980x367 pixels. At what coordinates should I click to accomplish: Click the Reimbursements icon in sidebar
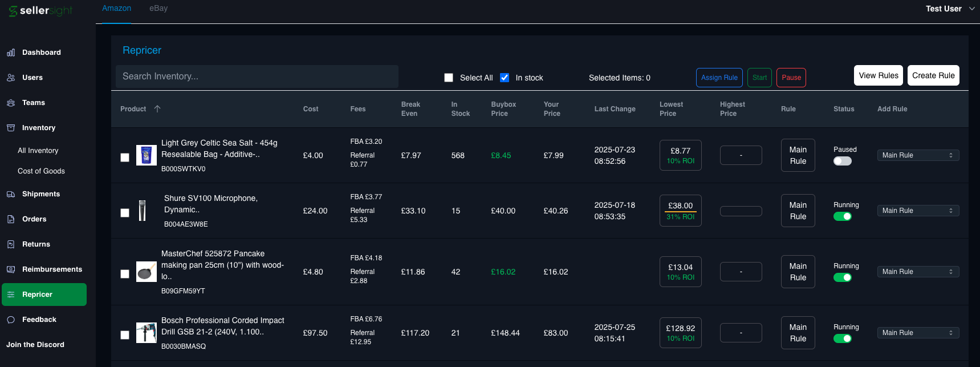click(11, 269)
